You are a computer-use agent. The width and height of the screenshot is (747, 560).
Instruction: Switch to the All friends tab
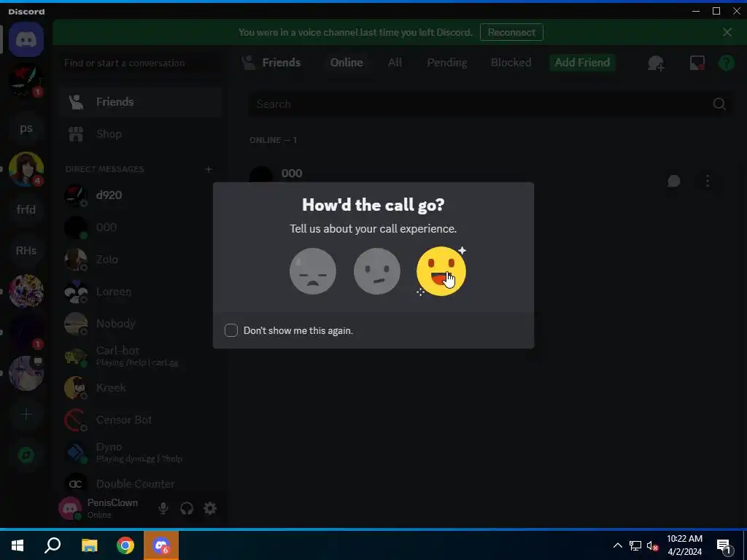pos(395,63)
